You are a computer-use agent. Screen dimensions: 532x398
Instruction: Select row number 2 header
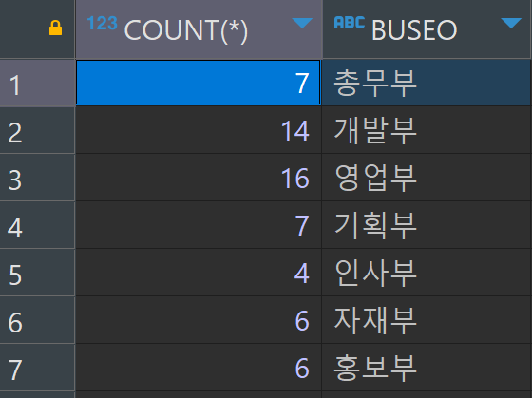click(x=37, y=131)
